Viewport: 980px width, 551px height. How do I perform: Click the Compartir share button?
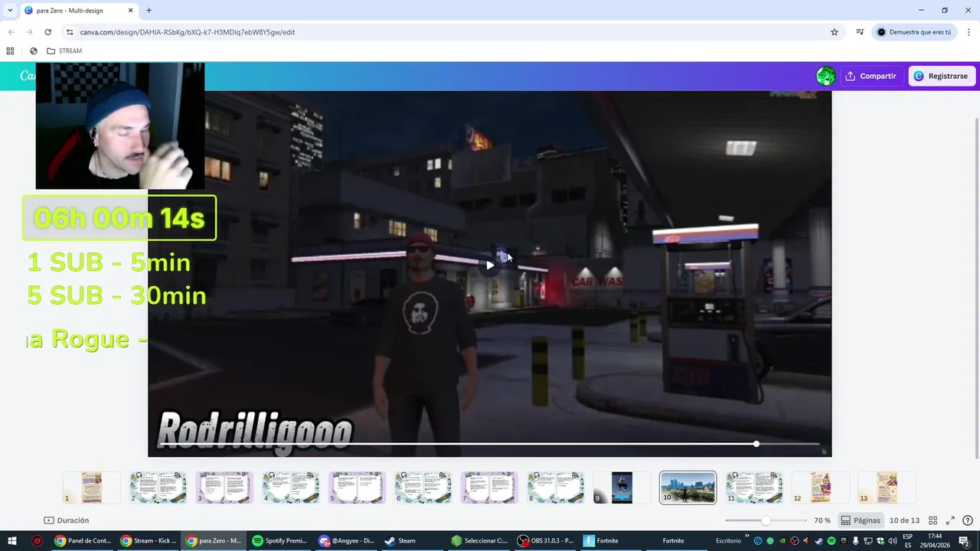[x=871, y=76]
